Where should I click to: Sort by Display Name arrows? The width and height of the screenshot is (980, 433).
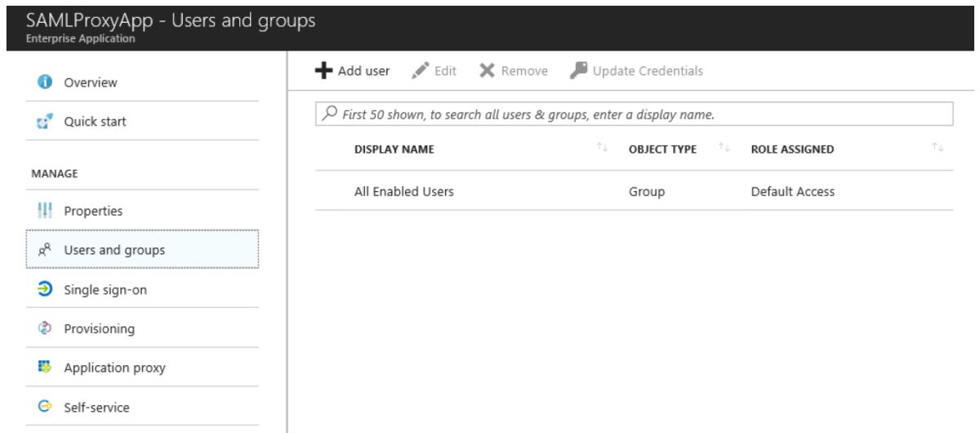point(603,148)
